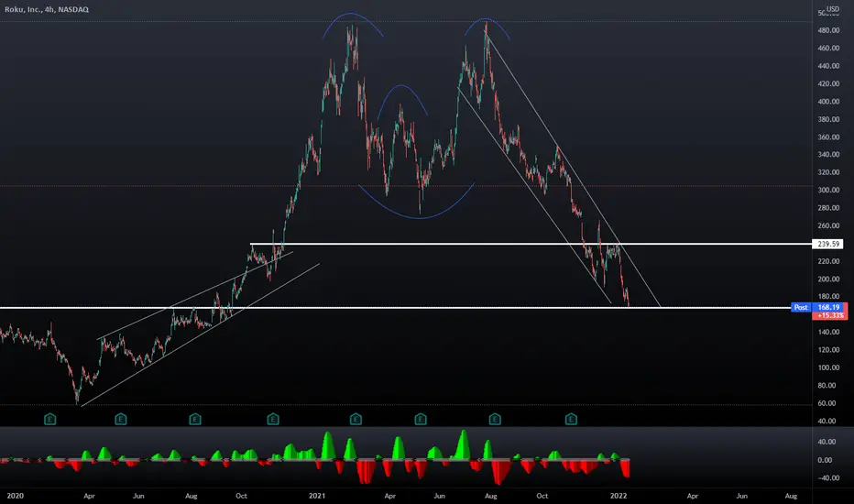Viewport: 854px width, 504px height.
Task: Click the 2020 time axis label
Action: [x=16, y=495]
